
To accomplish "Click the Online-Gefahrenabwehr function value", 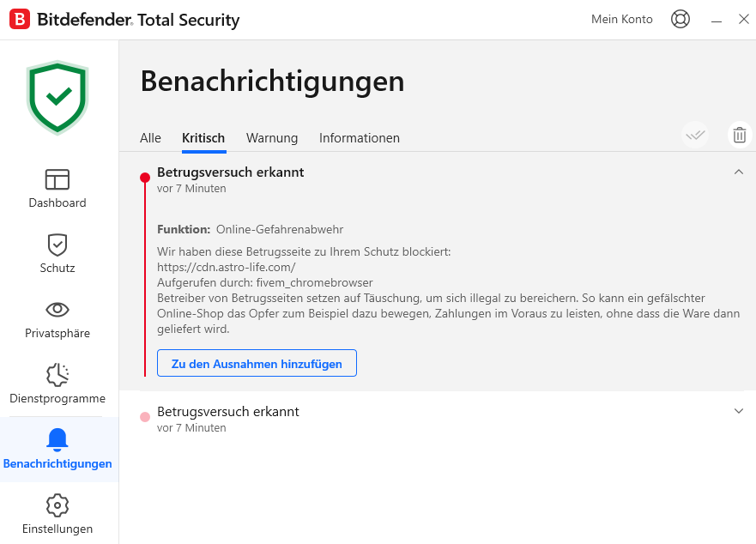I will (x=280, y=230).
